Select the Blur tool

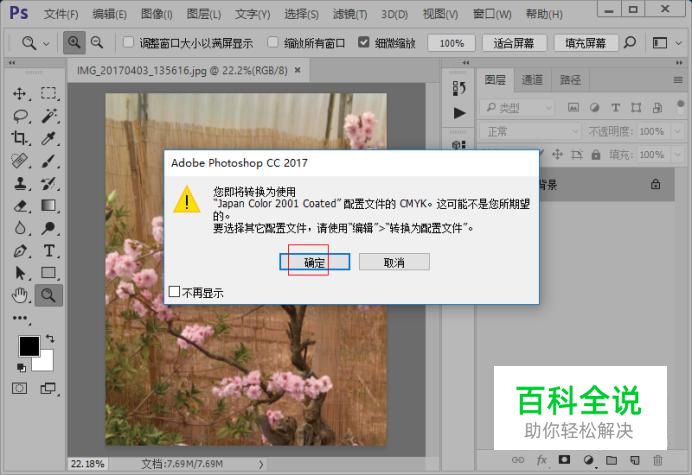tap(19, 228)
